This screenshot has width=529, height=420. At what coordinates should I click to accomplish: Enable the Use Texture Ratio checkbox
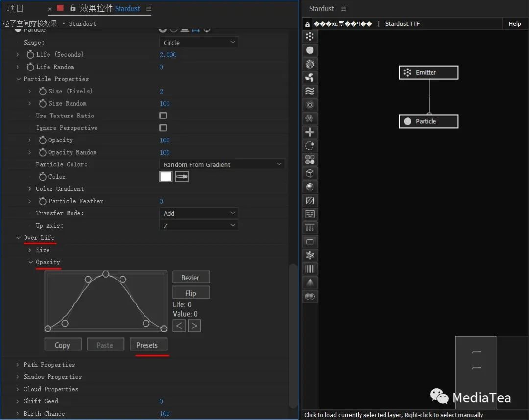click(x=163, y=116)
